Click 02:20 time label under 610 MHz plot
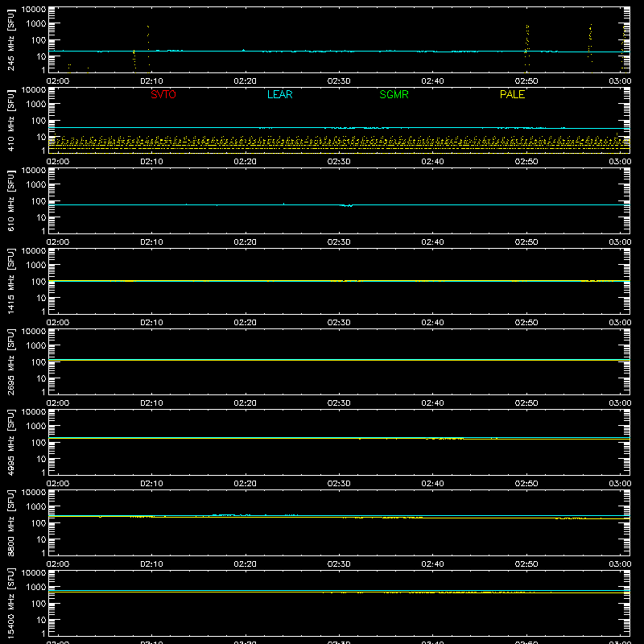Image resolution: width=644 pixels, height=644 pixels. click(246, 242)
